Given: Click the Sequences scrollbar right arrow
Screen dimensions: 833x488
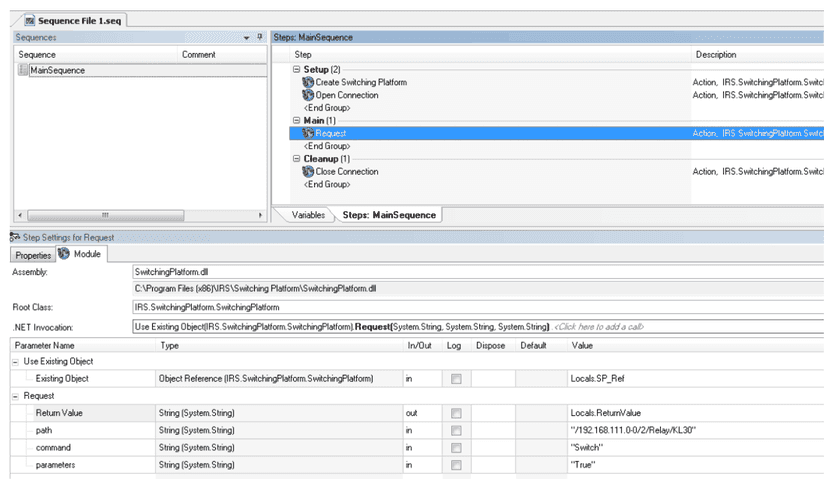Looking at the screenshot, I should coord(260,215).
